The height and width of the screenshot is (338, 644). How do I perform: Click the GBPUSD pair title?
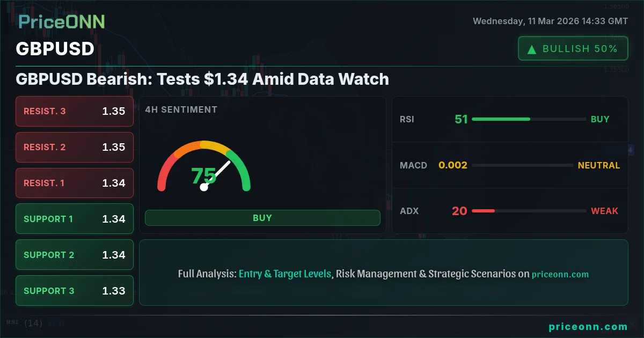(55, 49)
